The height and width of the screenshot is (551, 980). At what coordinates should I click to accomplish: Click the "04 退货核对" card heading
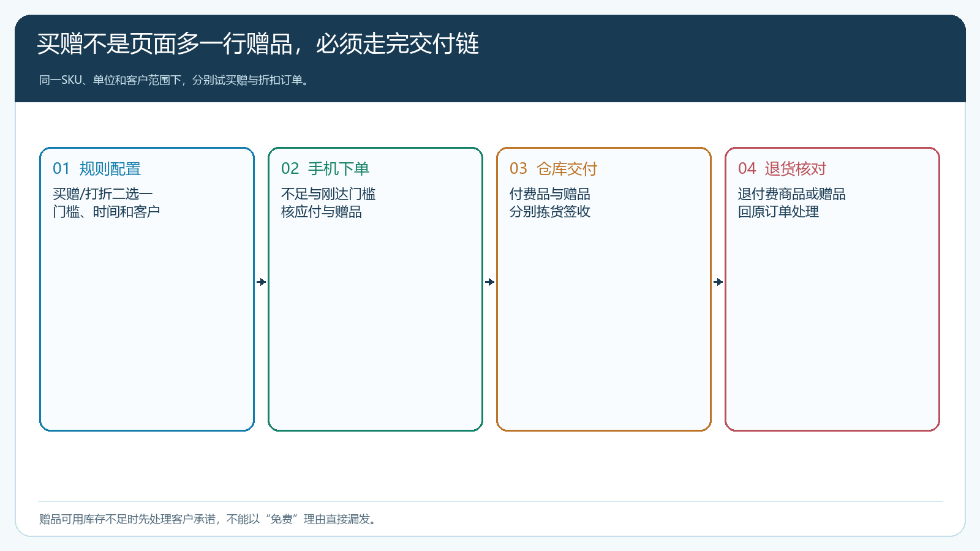click(782, 169)
